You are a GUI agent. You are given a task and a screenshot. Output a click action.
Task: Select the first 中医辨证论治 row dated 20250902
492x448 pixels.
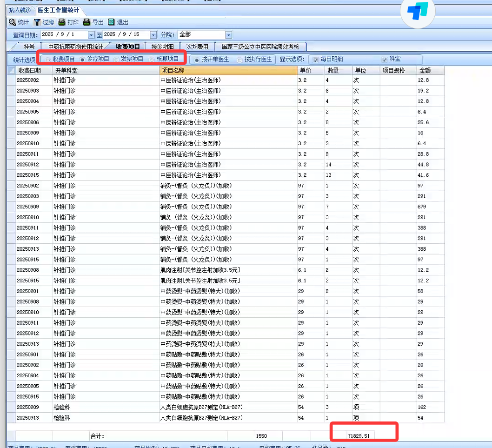(x=190, y=80)
